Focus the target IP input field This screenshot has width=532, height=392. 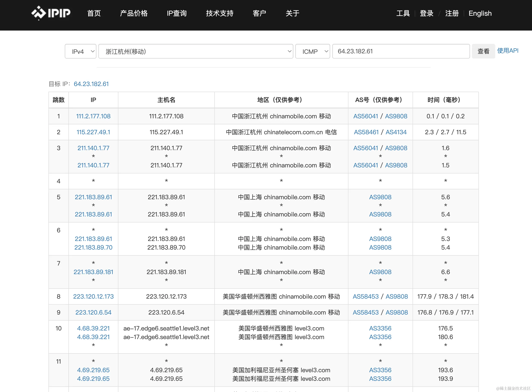click(x=401, y=51)
